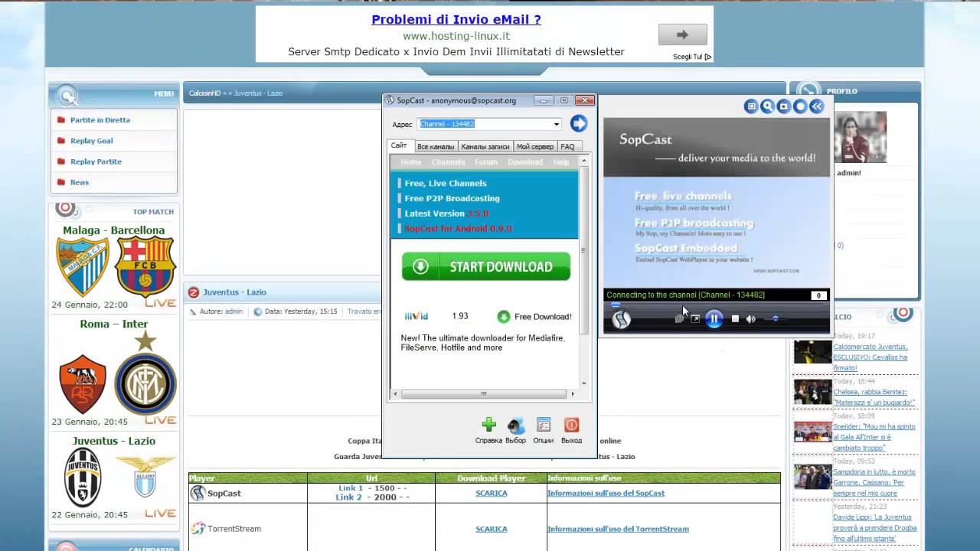Image resolution: width=980 pixels, height=551 pixels.
Task: Click the Lazio club crest
Action: (145, 474)
